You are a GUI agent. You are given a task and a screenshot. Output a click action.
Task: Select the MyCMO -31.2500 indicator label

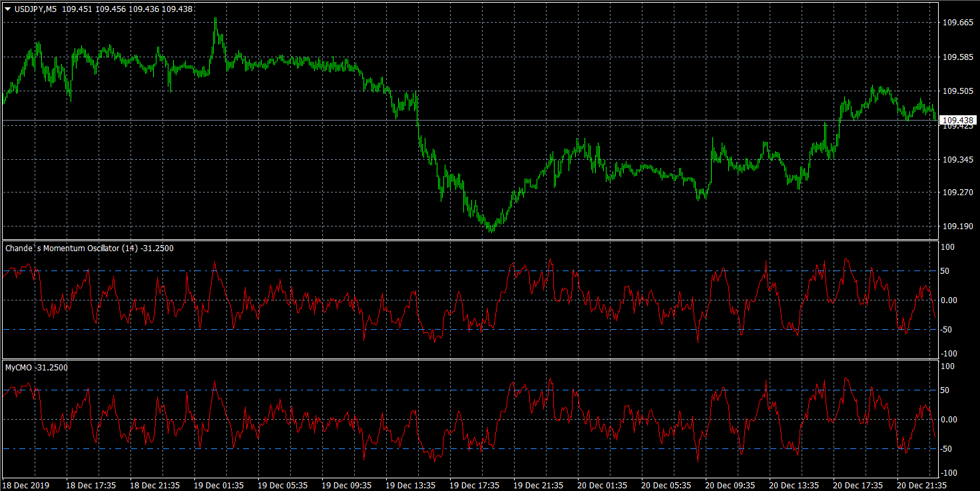[36, 367]
